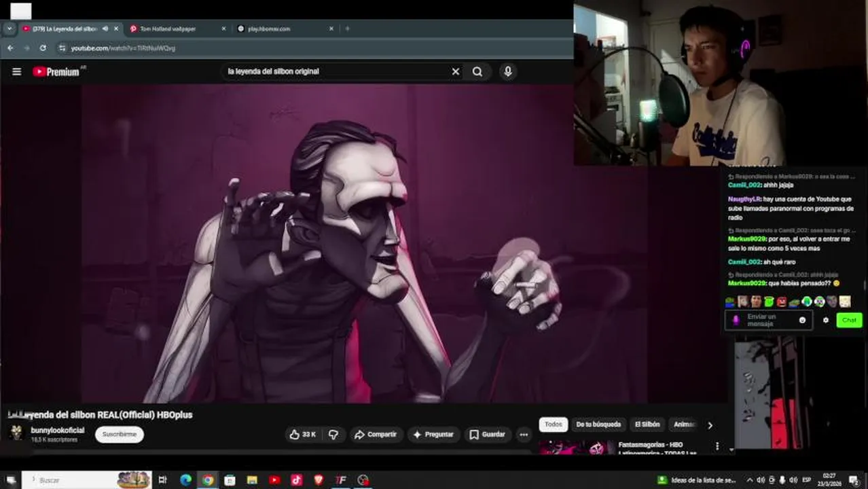The height and width of the screenshot is (489, 868).
Task: Open YouTube app icon in taskbar
Action: [x=274, y=480]
